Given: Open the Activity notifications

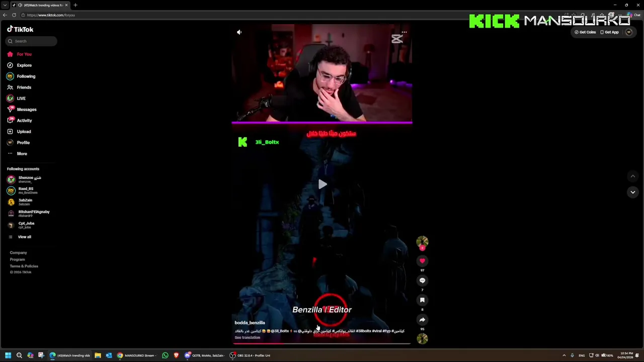Looking at the screenshot, I should point(20,121).
